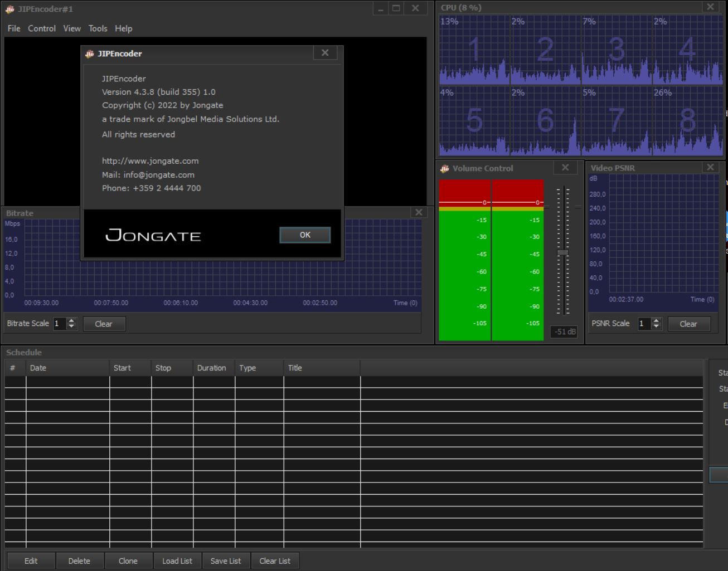The height and width of the screenshot is (571, 728).
Task: Click the Type column header
Action: coord(259,368)
